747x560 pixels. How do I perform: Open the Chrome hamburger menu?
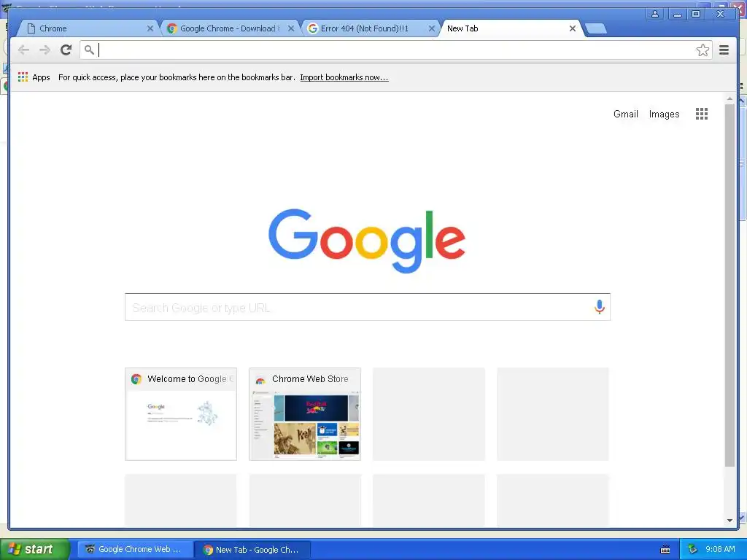pyautogui.click(x=724, y=50)
